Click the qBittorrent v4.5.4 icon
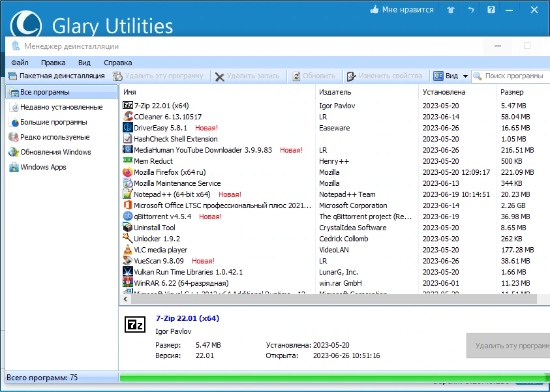Screen dimensions: 550x392 tap(128, 217)
